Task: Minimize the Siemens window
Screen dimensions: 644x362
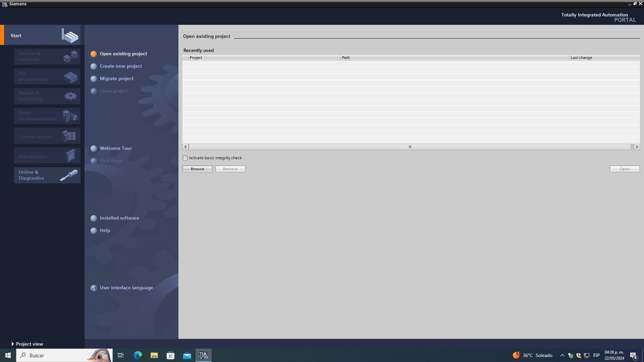Action: [630, 4]
